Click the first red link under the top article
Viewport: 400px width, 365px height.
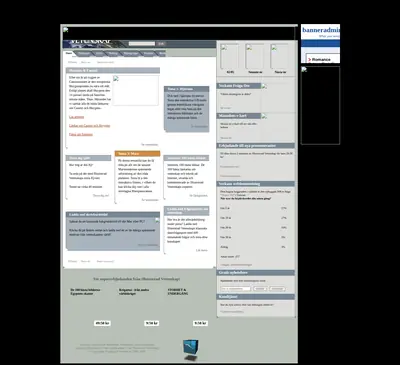click(76, 117)
